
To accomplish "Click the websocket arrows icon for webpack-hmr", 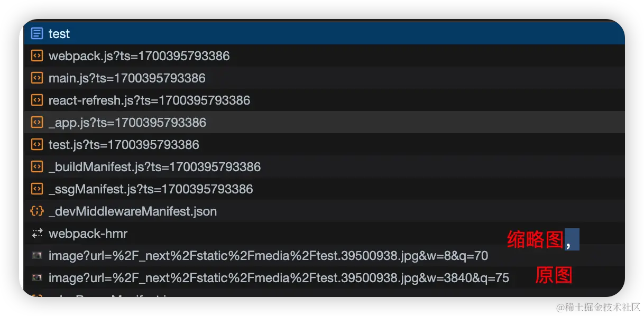I will (x=37, y=234).
